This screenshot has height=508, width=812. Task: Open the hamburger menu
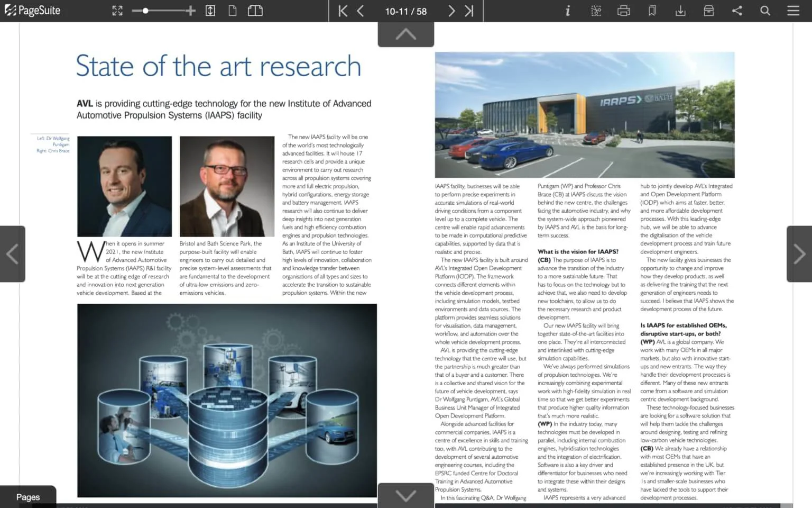pyautogui.click(x=793, y=11)
